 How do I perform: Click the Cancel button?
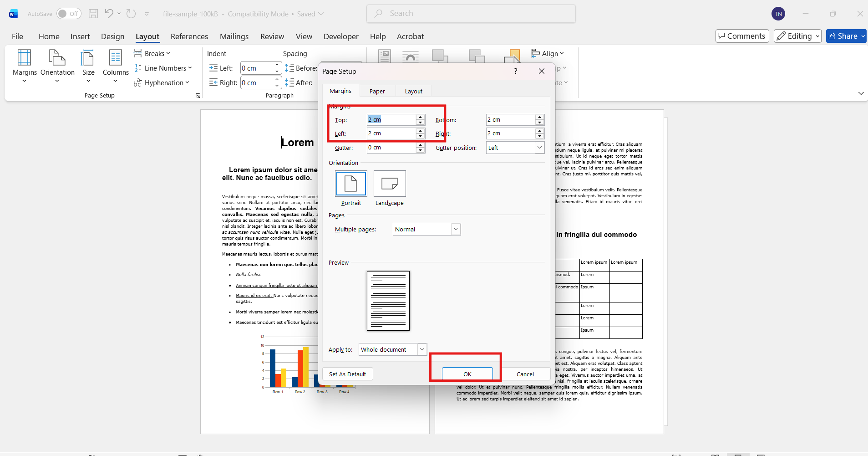525,374
